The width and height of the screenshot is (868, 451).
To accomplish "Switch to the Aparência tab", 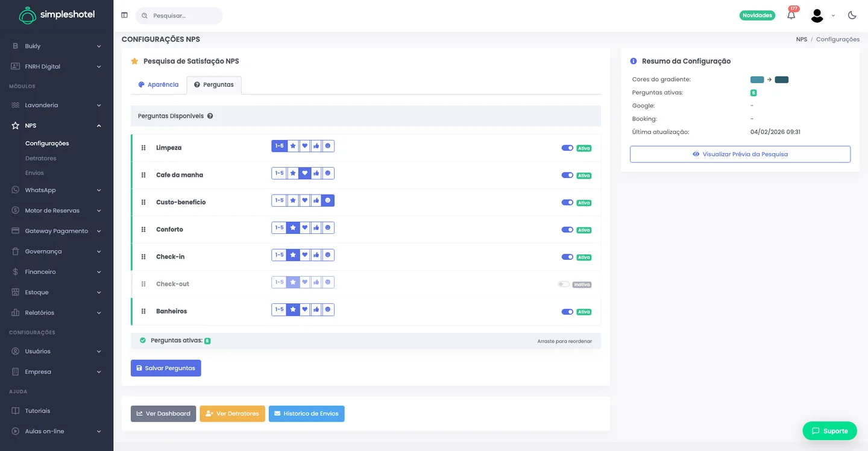I will coord(159,85).
